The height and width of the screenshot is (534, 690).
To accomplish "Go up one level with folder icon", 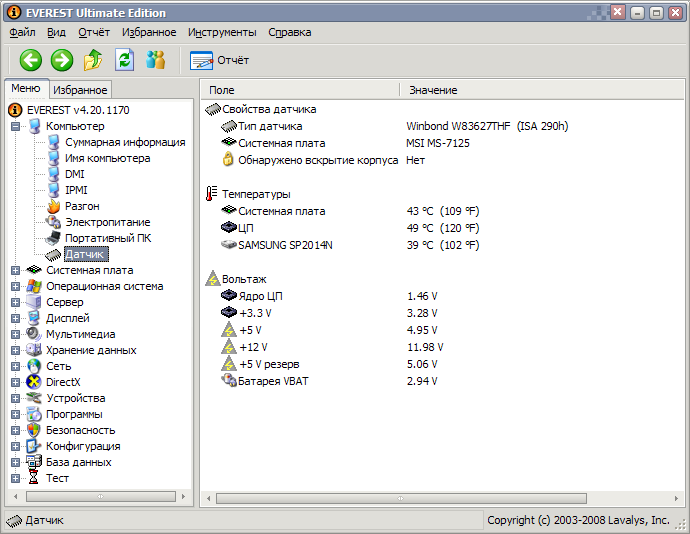I will [93, 60].
